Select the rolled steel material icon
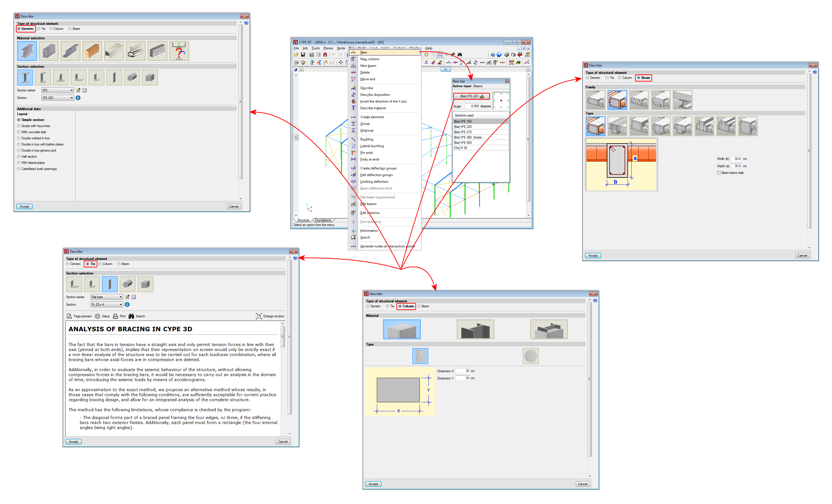Viewport: 832px width, 504px height. tap(27, 51)
